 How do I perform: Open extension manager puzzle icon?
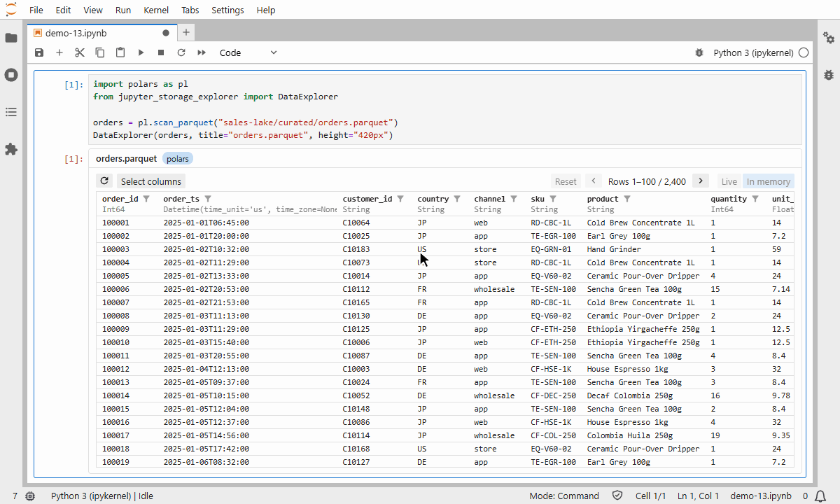[x=11, y=149]
